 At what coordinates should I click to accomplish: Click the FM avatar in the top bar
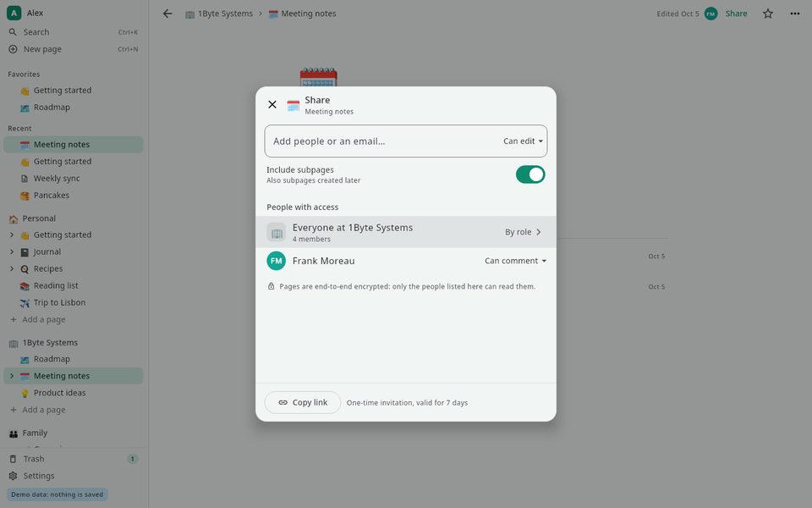(710, 14)
